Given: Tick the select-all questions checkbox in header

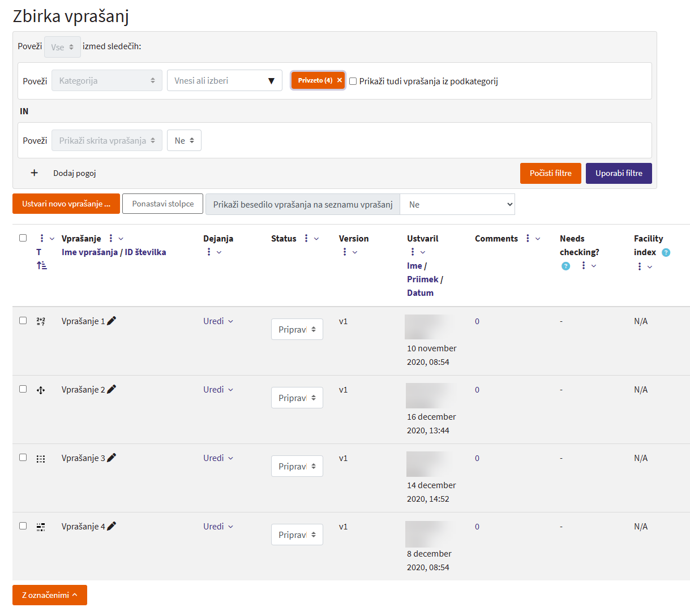Looking at the screenshot, I should pos(23,238).
